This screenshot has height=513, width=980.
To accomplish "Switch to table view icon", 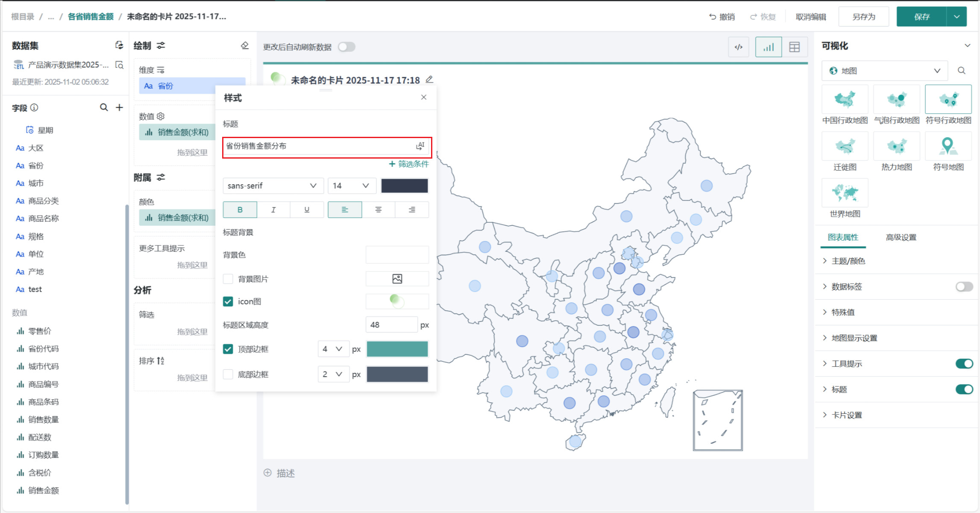I will pyautogui.click(x=794, y=47).
